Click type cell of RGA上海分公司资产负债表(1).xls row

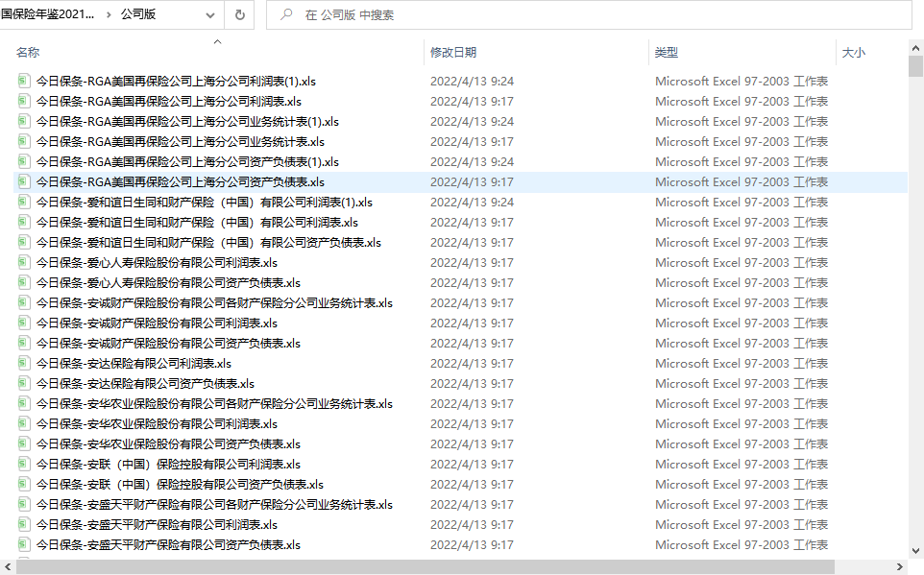click(x=742, y=161)
